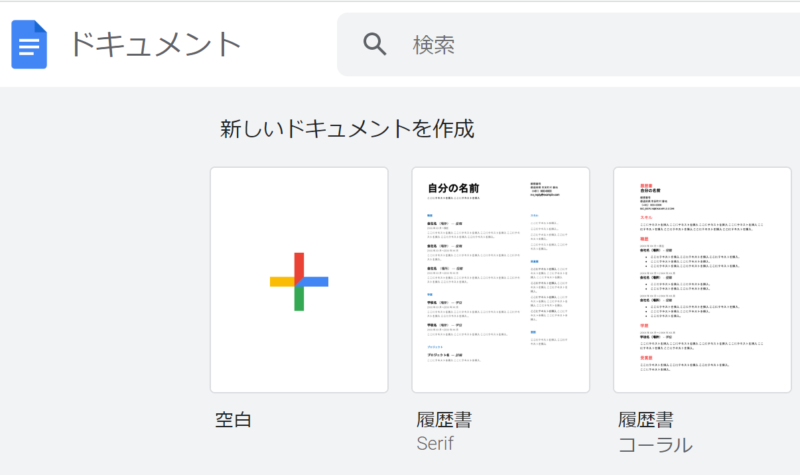This screenshot has width=800, height=475.
Task: Open the 履歴書 Serif template thumbnail
Action: (501, 280)
